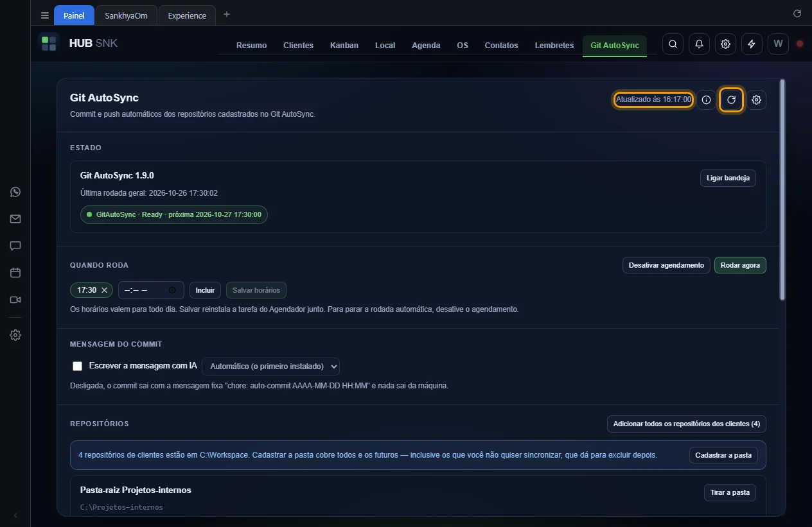Open the chat bubble icon in the sidebar
This screenshot has width=812, height=527.
15,246
